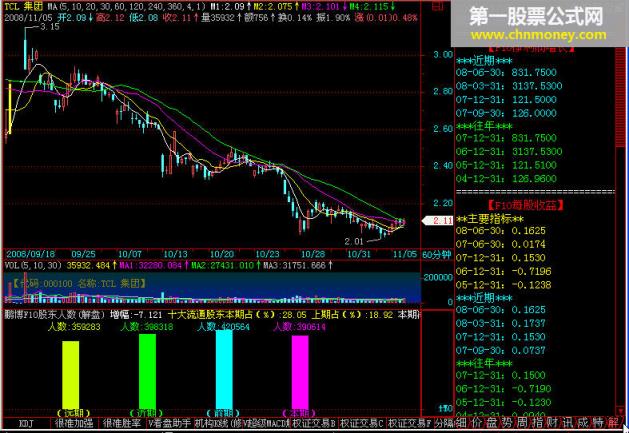Open the 权证交易F tab
The height and width of the screenshot is (433, 629).
tap(410, 423)
